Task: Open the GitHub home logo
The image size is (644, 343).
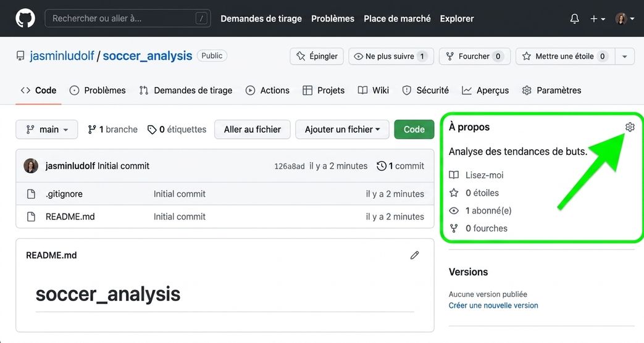Action: [x=25, y=19]
